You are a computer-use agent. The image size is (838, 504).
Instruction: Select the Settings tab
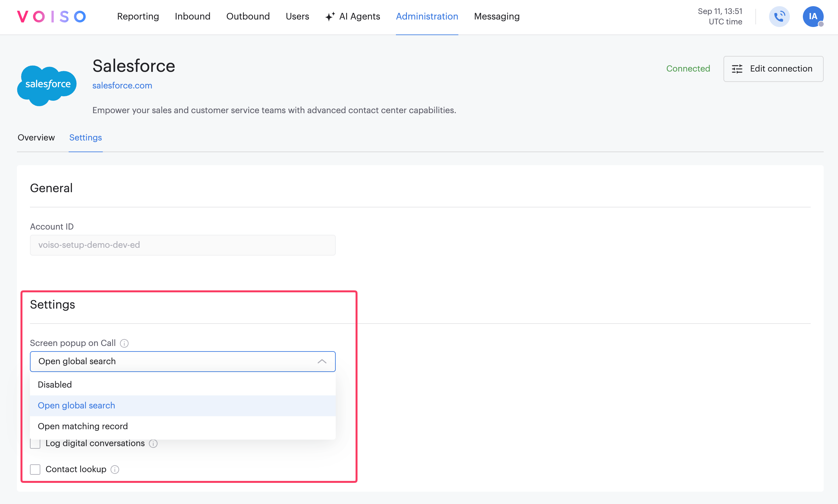point(86,138)
